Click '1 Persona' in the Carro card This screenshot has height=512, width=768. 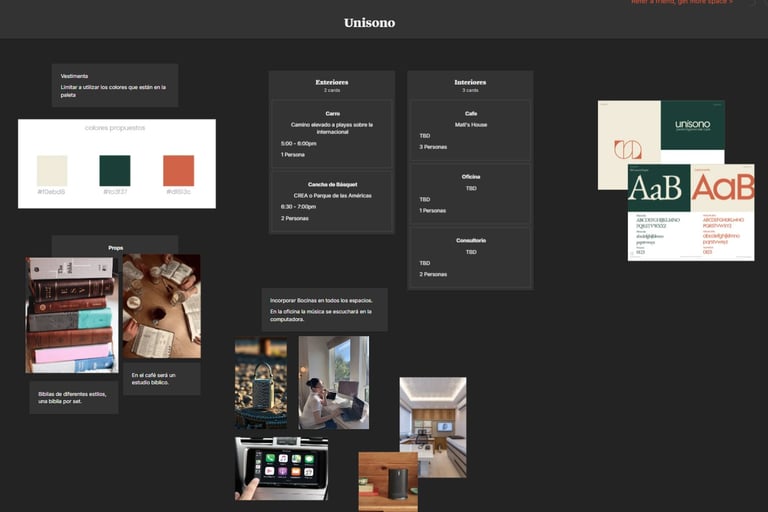[293, 154]
